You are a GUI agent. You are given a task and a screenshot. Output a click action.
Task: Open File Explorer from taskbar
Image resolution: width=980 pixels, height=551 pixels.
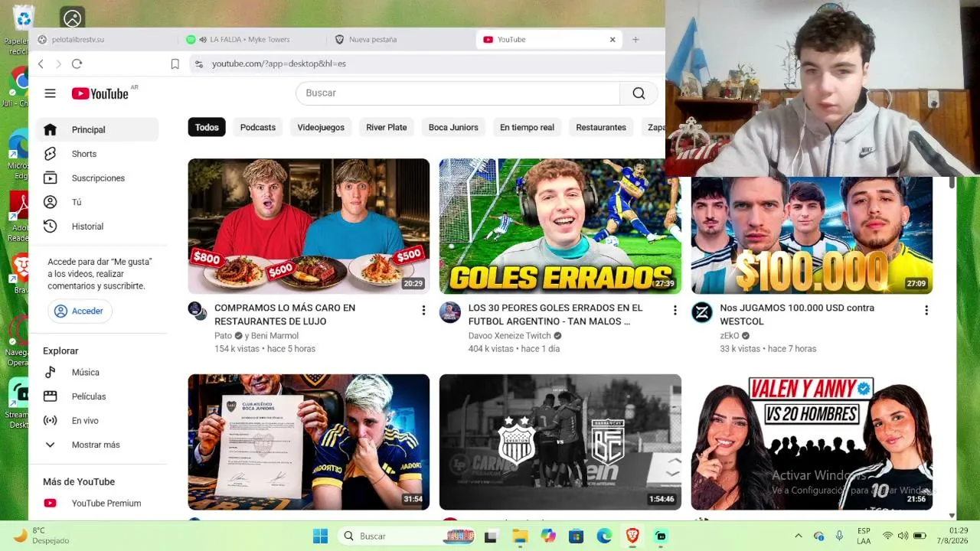tap(519, 536)
